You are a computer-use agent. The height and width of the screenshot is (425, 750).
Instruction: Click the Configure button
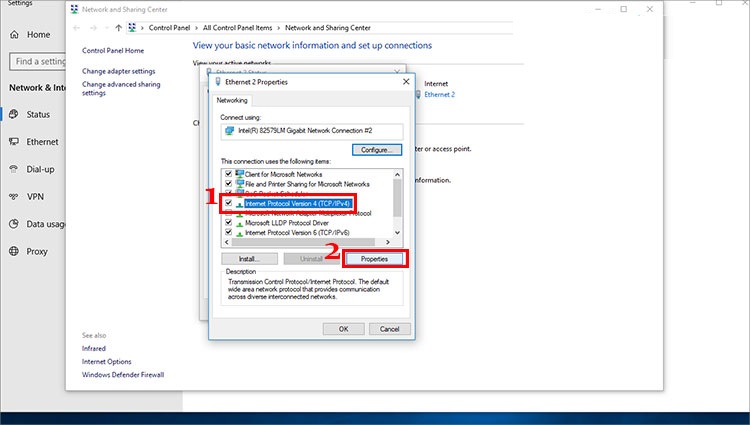(x=377, y=150)
